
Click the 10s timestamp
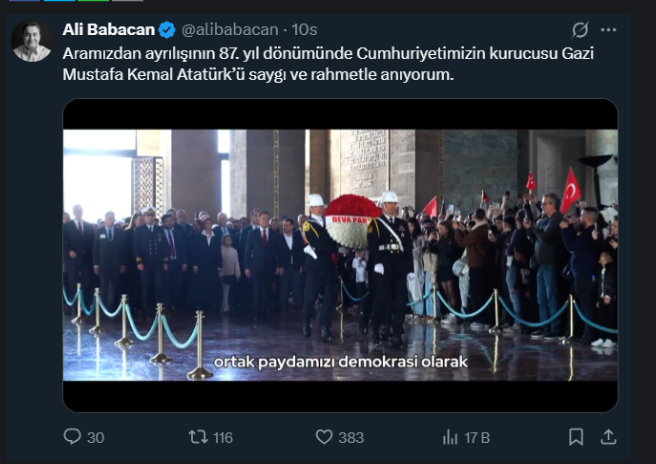(304, 30)
